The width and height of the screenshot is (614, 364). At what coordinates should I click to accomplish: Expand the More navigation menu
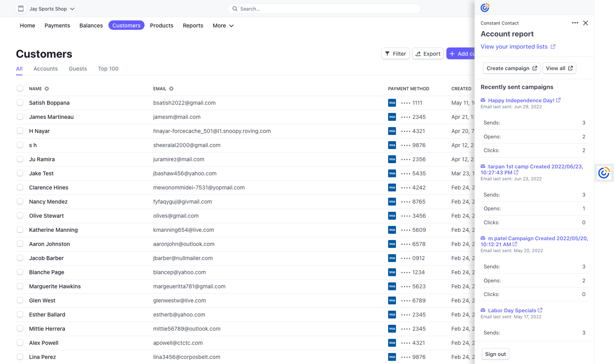point(223,25)
